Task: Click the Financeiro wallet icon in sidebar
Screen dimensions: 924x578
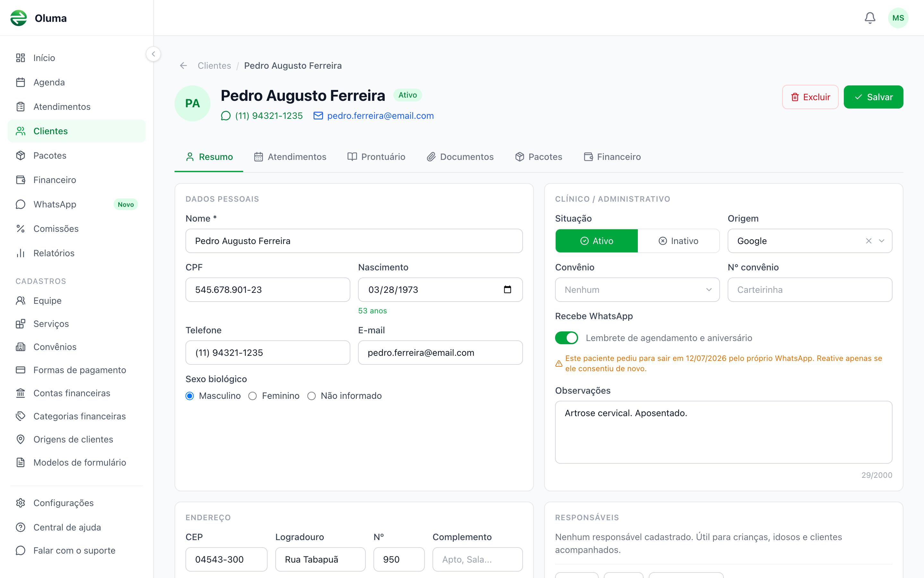Action: click(21, 180)
